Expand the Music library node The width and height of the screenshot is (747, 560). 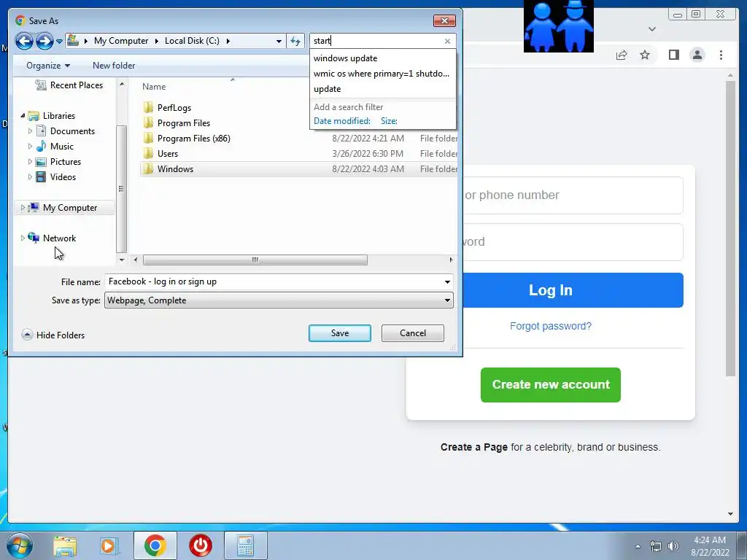pyautogui.click(x=30, y=146)
